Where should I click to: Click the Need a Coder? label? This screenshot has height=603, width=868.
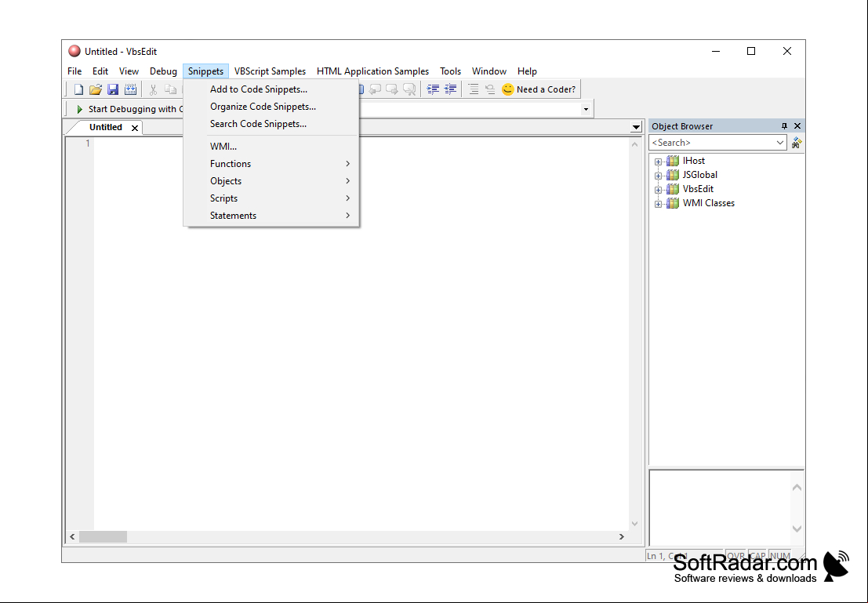point(546,89)
